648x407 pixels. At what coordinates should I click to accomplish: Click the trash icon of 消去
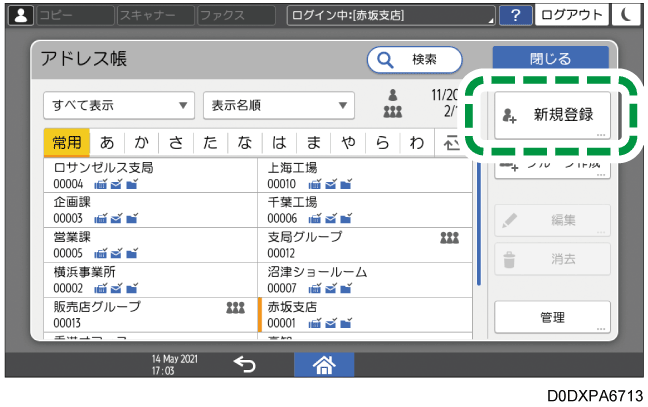pyautogui.click(x=509, y=259)
